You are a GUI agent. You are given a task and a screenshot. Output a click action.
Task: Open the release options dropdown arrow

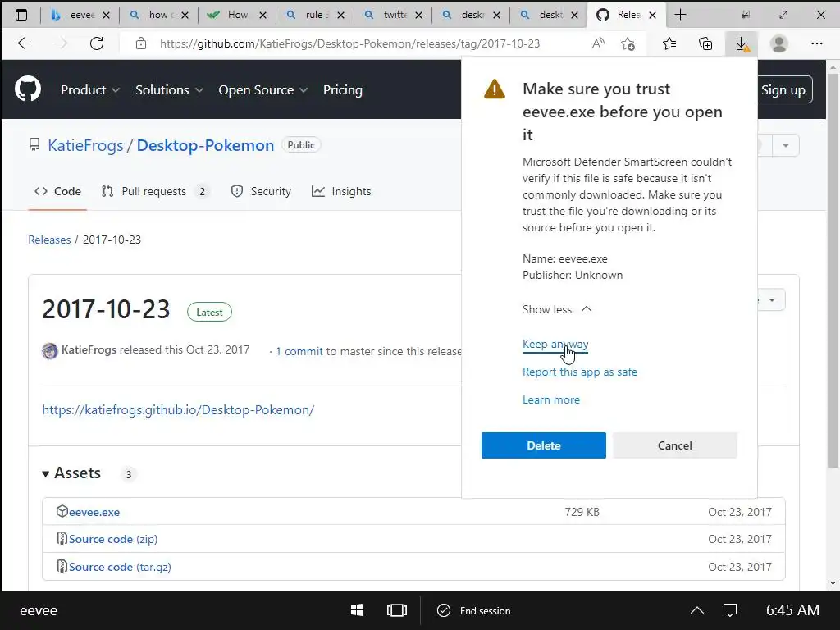coord(771,299)
